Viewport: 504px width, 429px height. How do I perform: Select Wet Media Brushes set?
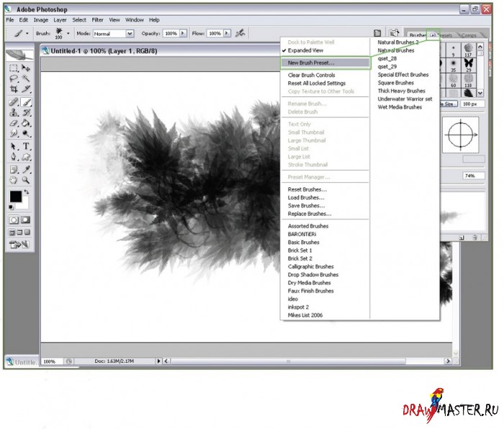pos(400,107)
